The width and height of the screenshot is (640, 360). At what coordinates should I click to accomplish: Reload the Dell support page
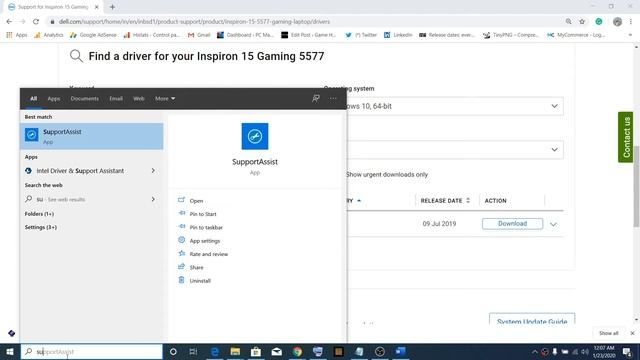point(36,22)
